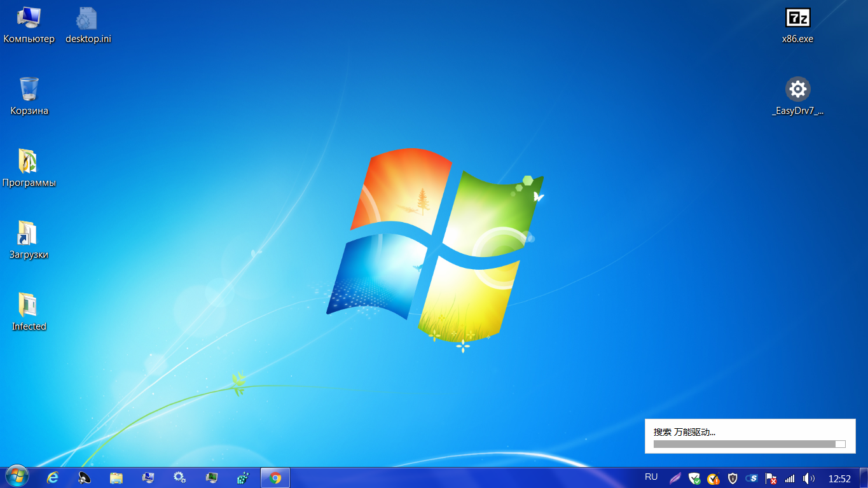Open the 12:52 clock in the taskbar
868x488 pixels.
[839, 478]
